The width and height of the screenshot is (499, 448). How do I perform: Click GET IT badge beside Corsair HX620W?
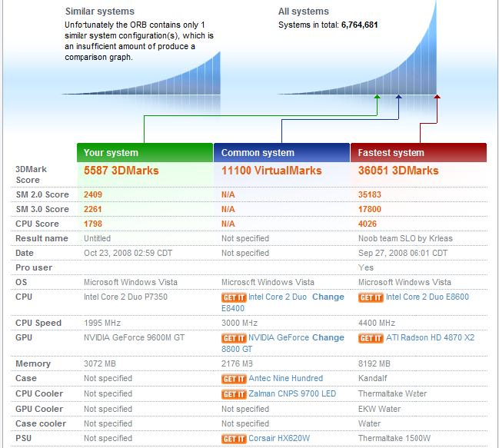234,439
